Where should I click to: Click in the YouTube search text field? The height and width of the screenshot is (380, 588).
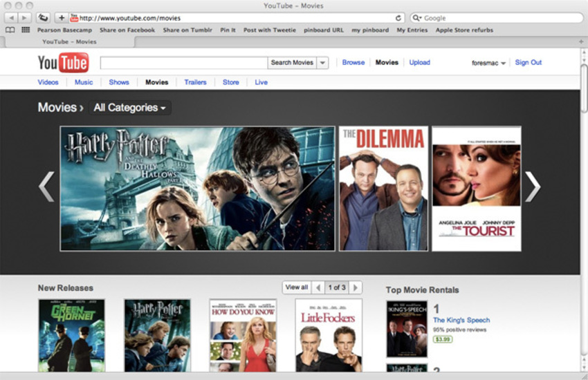(x=183, y=63)
